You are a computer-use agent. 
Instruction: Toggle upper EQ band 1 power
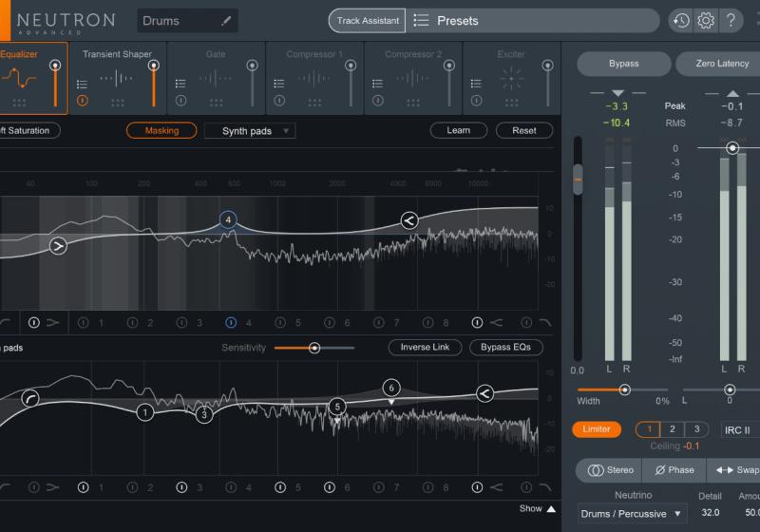coord(84,322)
